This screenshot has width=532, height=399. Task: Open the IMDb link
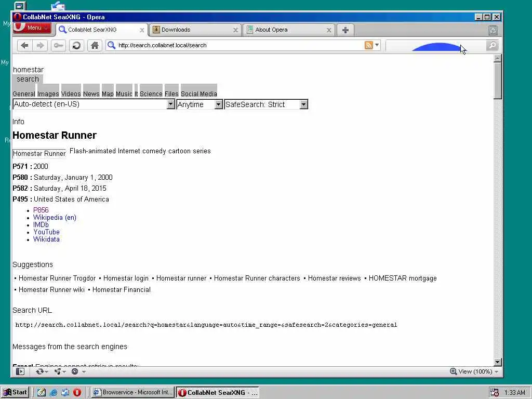41,224
